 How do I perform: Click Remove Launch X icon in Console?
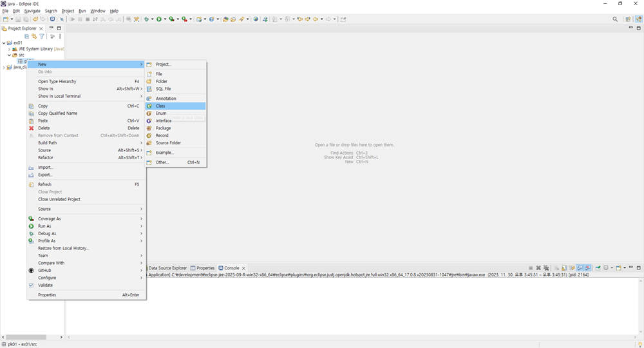click(538, 268)
